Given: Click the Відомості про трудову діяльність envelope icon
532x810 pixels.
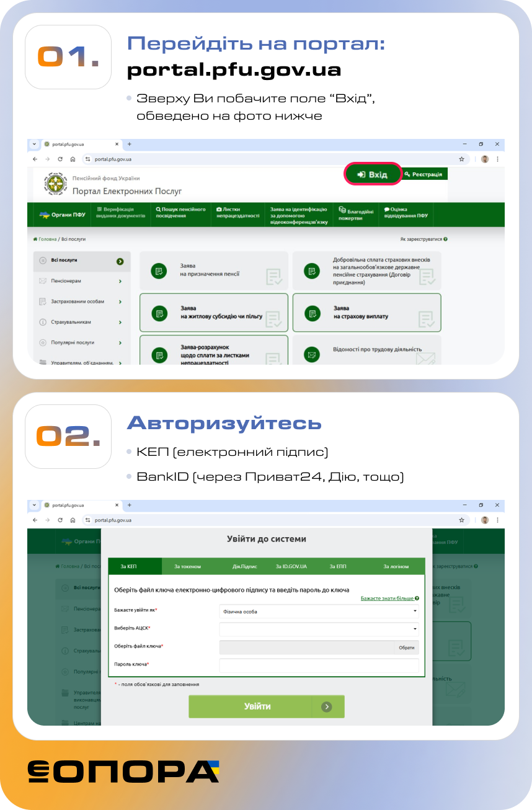Looking at the screenshot, I should pos(311,354).
